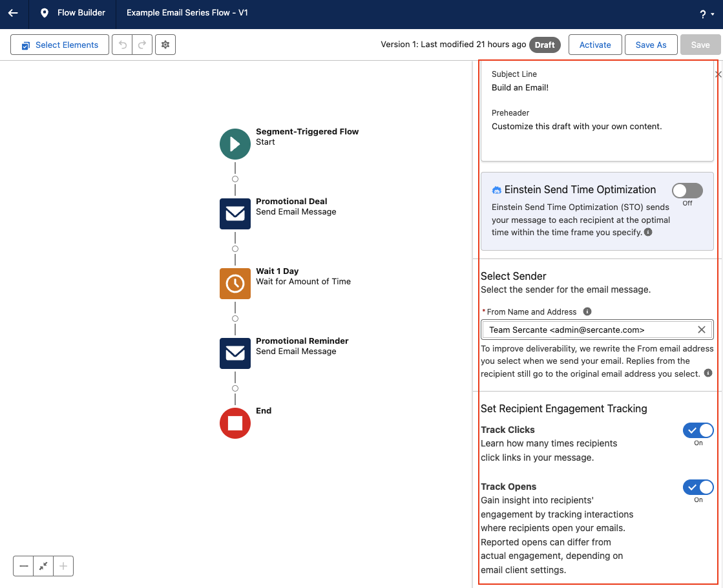Click the back arrow in header
Viewport: 723px width, 588px height.
(14, 13)
